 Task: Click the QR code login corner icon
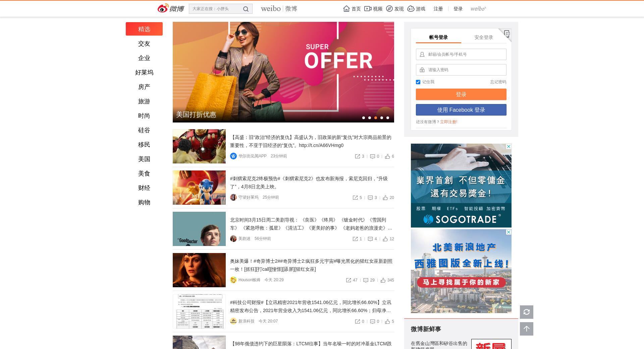(507, 33)
